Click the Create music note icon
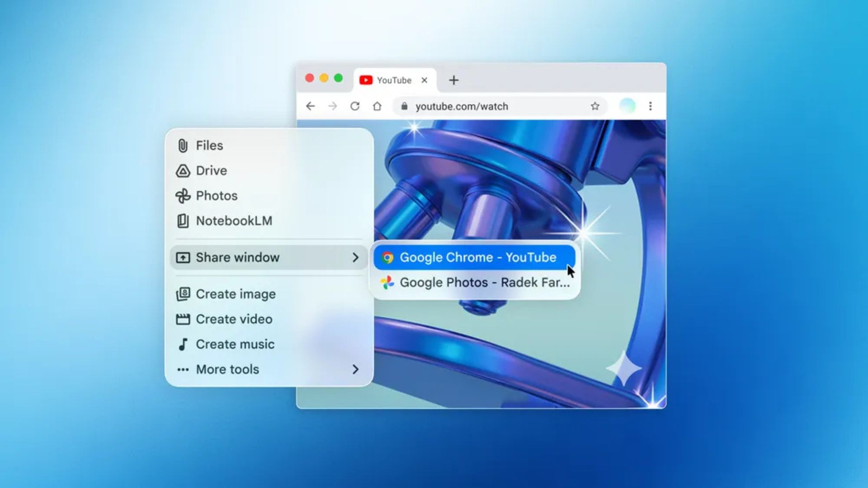 (183, 344)
